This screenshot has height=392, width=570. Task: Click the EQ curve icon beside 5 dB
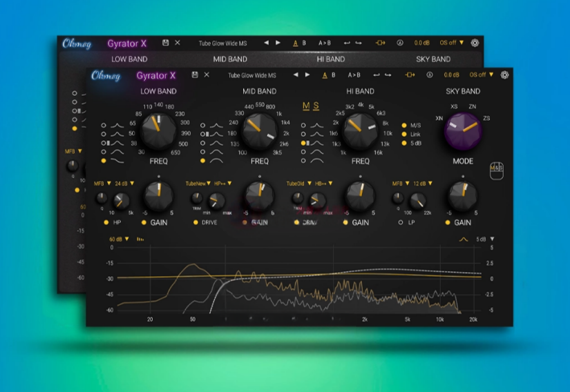[x=464, y=239]
